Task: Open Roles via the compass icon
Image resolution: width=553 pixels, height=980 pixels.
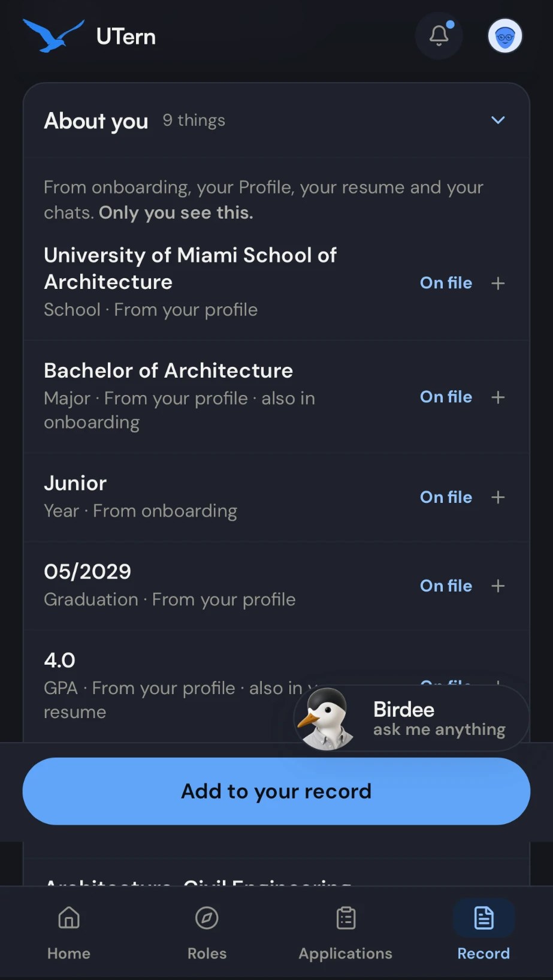Action: 207,918
